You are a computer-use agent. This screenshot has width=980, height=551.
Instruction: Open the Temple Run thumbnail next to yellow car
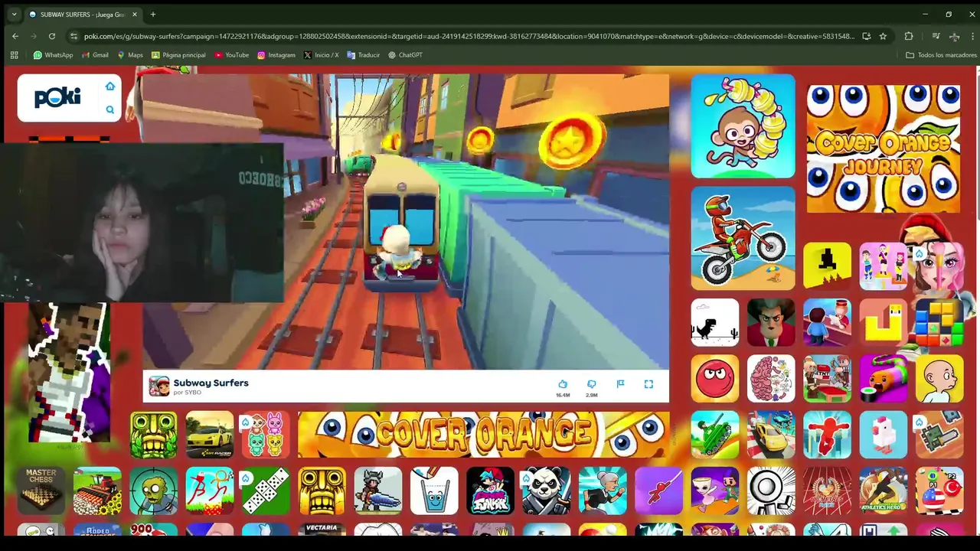tap(153, 435)
